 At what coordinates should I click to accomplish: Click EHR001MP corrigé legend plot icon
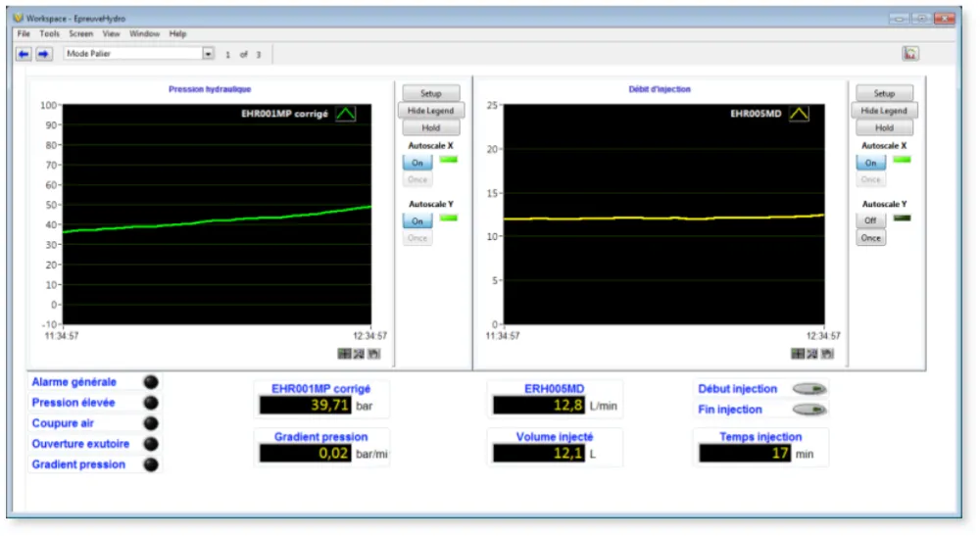coord(346,114)
